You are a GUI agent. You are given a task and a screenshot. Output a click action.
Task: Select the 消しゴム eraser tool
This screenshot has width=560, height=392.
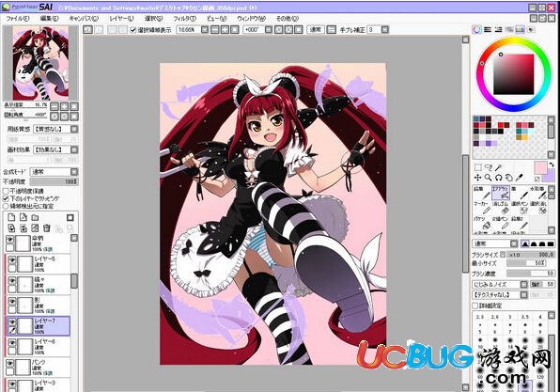point(501,208)
